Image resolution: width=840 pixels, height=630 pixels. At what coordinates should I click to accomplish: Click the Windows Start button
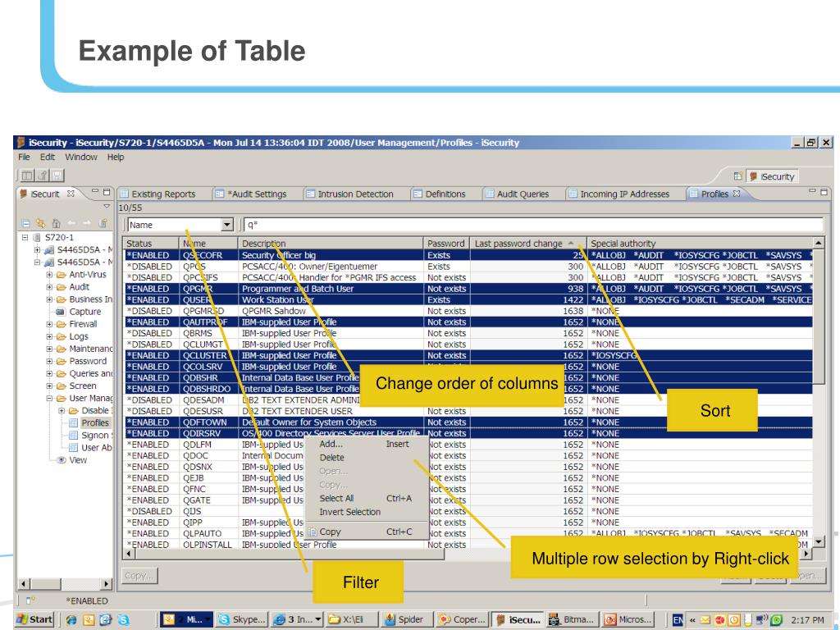(34, 620)
